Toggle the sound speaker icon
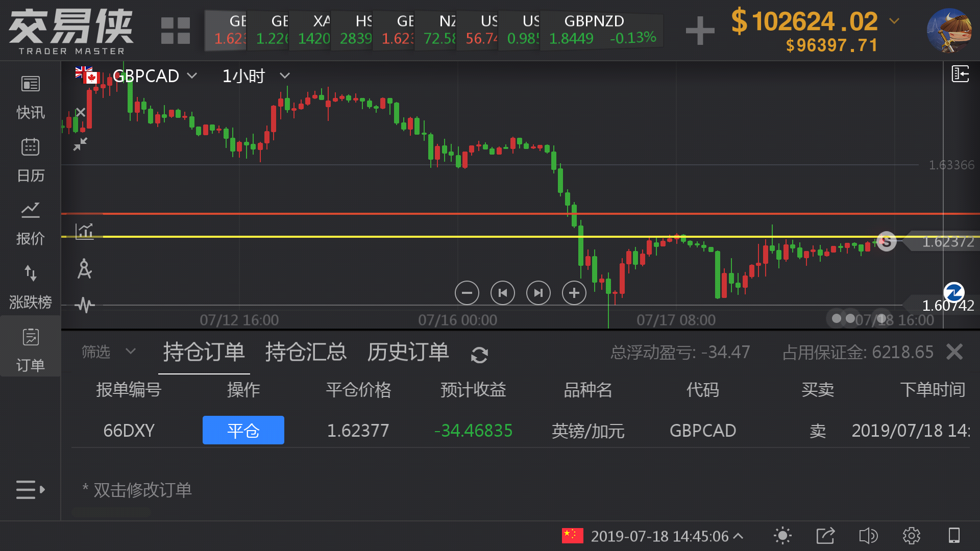This screenshot has height=551, width=980. (x=868, y=536)
